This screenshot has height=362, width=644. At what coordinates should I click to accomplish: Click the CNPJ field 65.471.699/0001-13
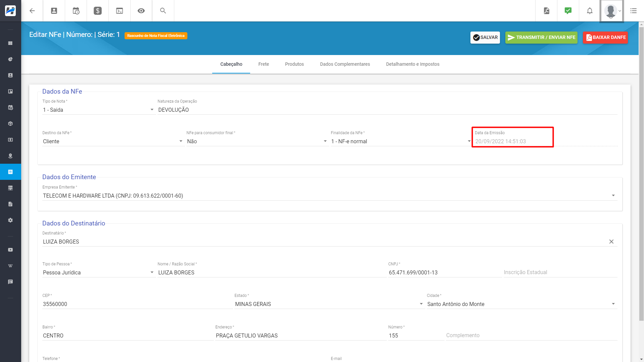tap(445, 272)
